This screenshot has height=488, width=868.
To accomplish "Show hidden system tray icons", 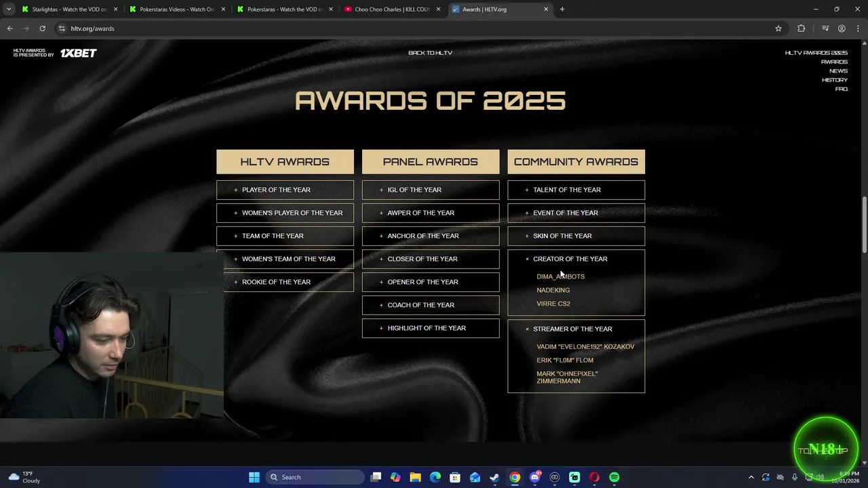I will point(751,477).
